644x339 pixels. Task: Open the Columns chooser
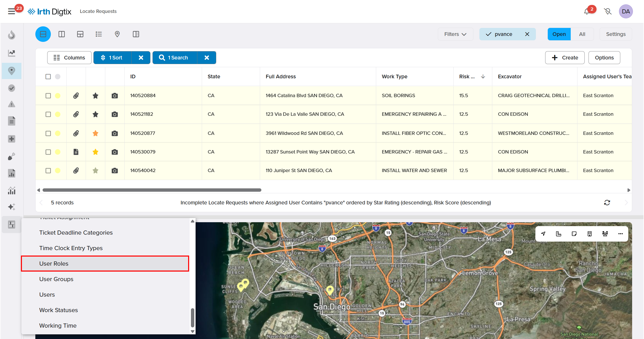click(x=69, y=58)
